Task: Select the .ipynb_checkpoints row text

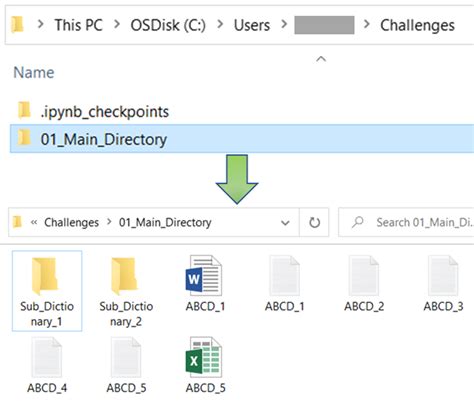Action: point(105,112)
